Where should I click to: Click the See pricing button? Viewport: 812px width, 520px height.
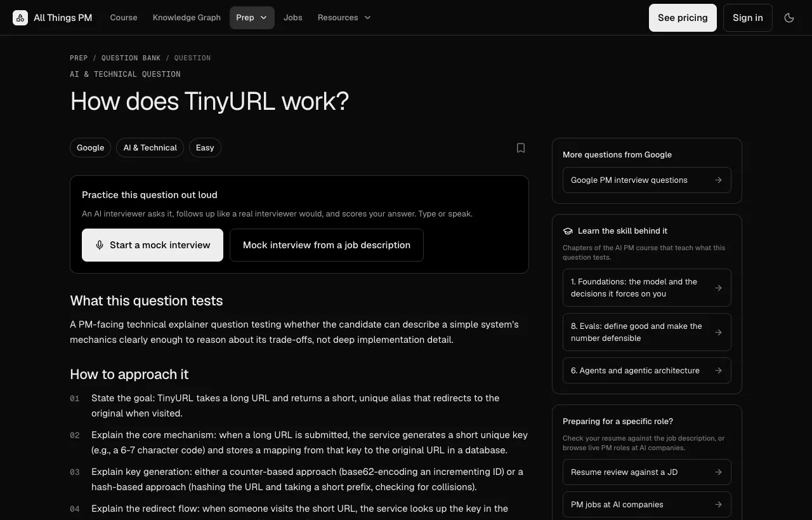tap(683, 18)
